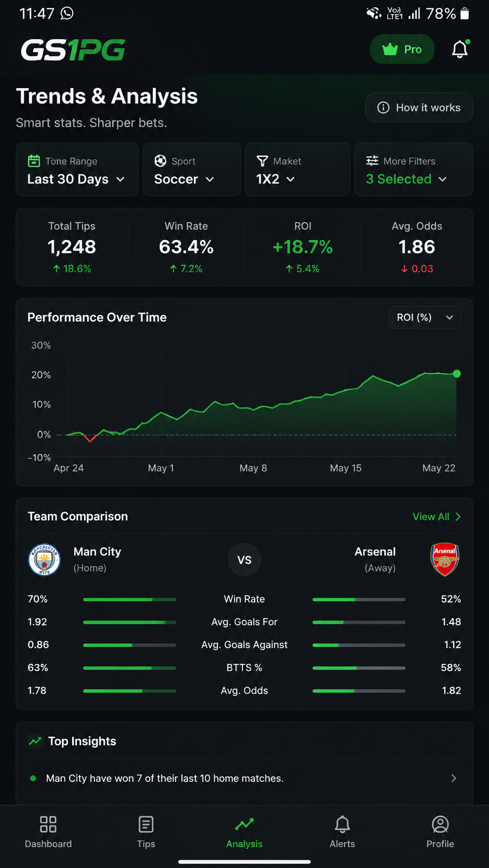Tap the VS circle between teams
This screenshot has width=489, height=868.
point(244,560)
